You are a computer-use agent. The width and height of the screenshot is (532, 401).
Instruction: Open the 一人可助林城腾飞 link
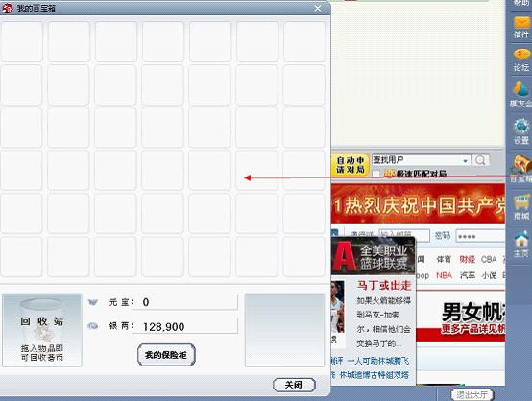378,361
